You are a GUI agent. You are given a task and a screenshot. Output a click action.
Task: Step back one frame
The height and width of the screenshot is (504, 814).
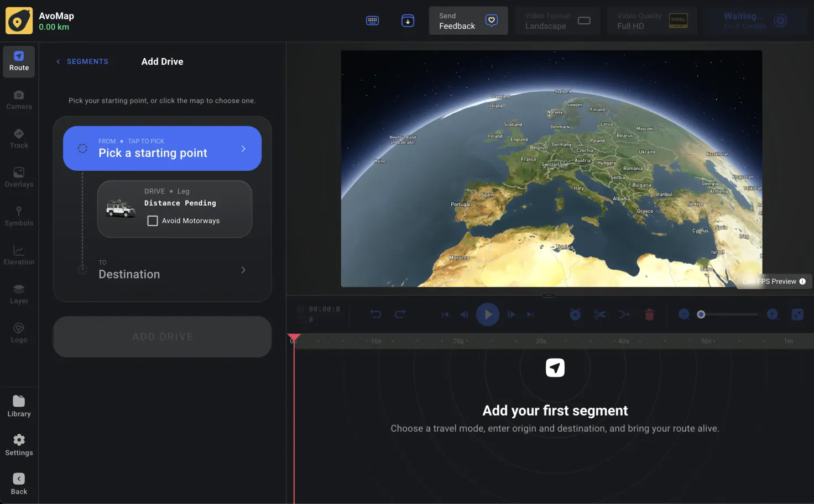coord(464,314)
